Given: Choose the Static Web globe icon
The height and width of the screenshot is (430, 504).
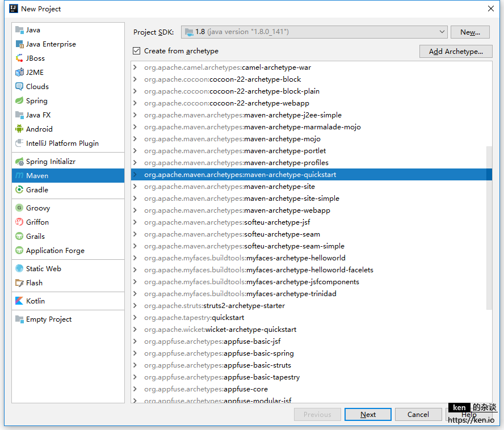Looking at the screenshot, I should [x=19, y=268].
